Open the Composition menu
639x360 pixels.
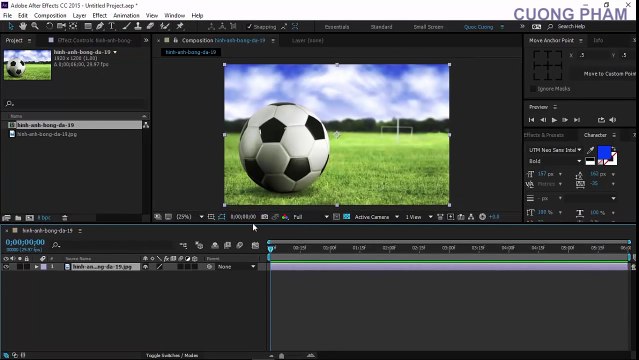click(x=50, y=15)
